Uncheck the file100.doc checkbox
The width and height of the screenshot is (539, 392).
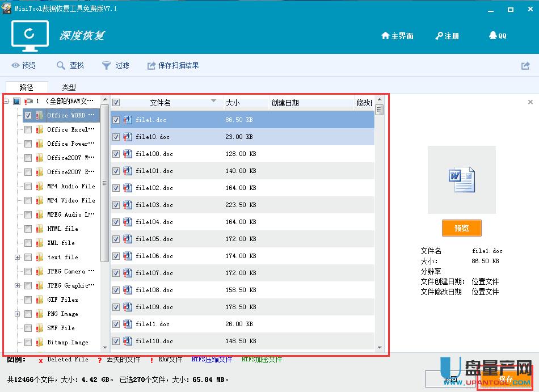(116, 154)
